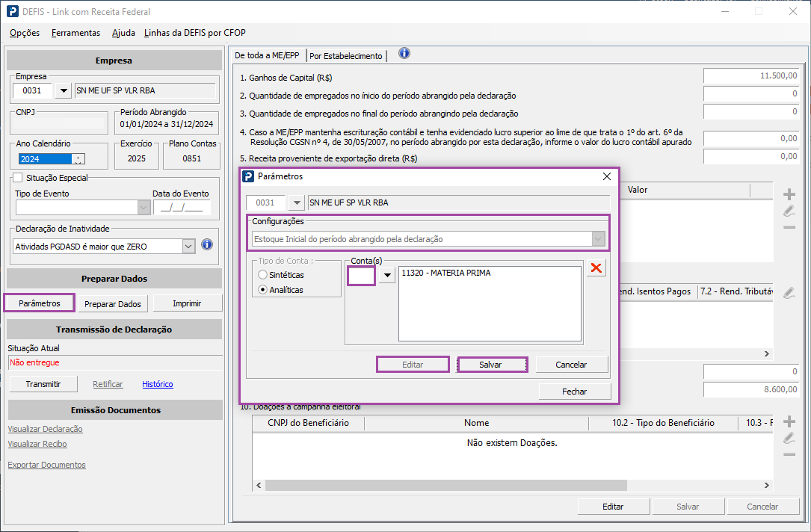Click the Conta(s) code input field
The width and height of the screenshot is (811, 532).
coord(362,275)
